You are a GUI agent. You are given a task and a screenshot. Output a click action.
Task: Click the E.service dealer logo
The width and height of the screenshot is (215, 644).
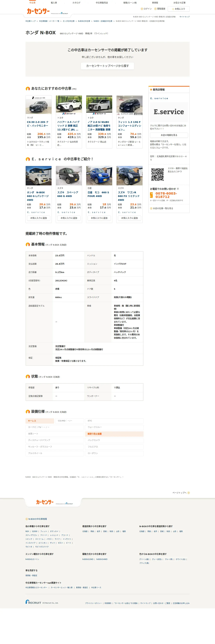pyautogui.click(x=169, y=112)
